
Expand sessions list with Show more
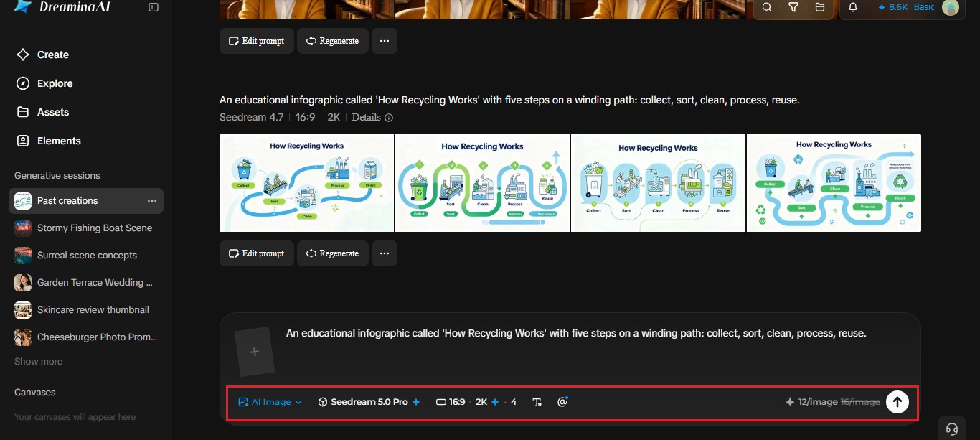(38, 362)
